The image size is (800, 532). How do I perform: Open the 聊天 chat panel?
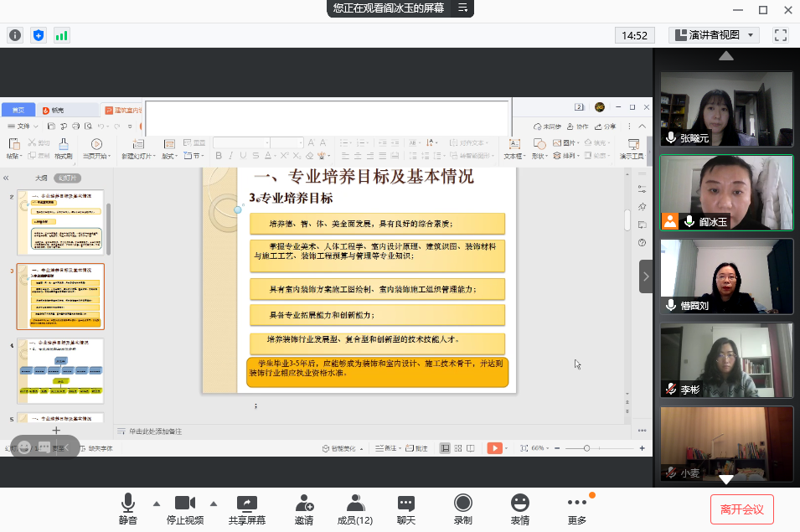pos(406,509)
